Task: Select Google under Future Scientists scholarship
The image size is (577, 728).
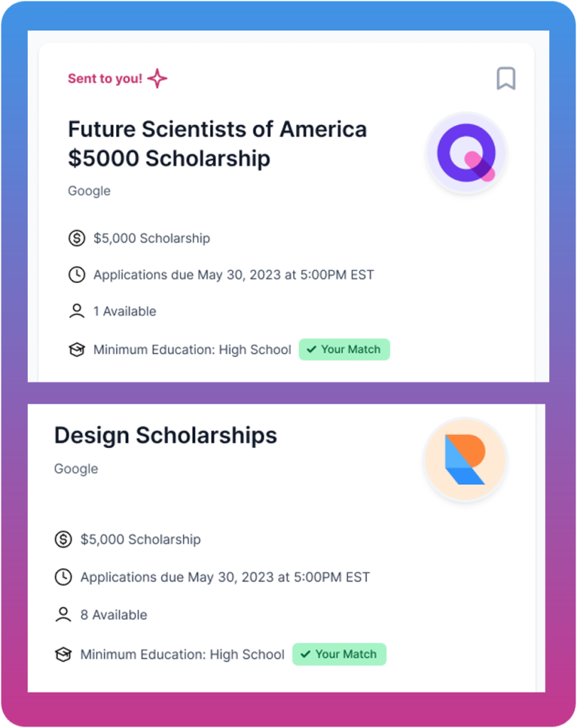Action: (x=89, y=191)
